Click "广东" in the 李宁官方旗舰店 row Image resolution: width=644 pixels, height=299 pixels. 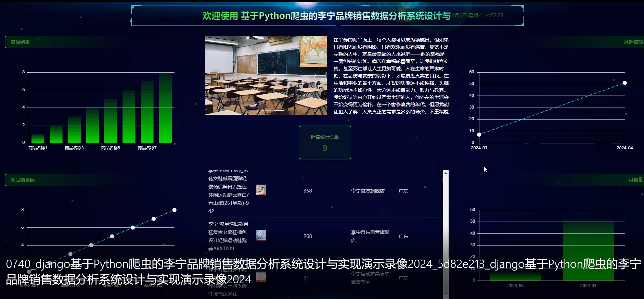coord(403,191)
